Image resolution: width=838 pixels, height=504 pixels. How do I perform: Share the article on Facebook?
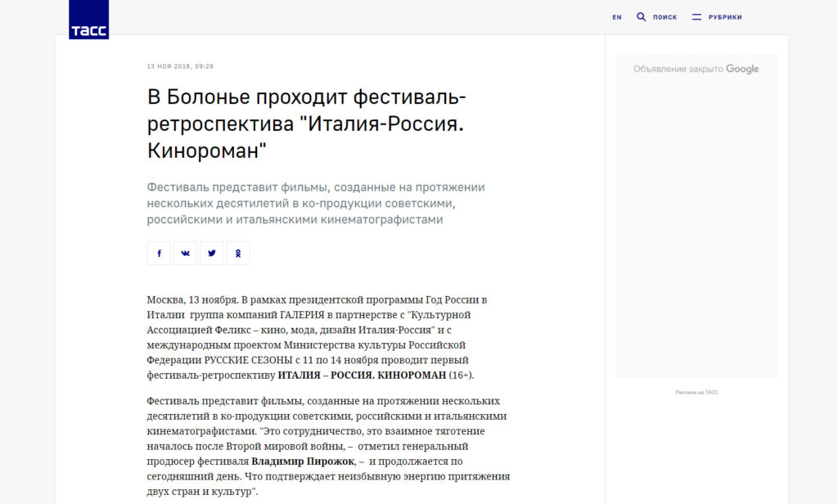160,253
